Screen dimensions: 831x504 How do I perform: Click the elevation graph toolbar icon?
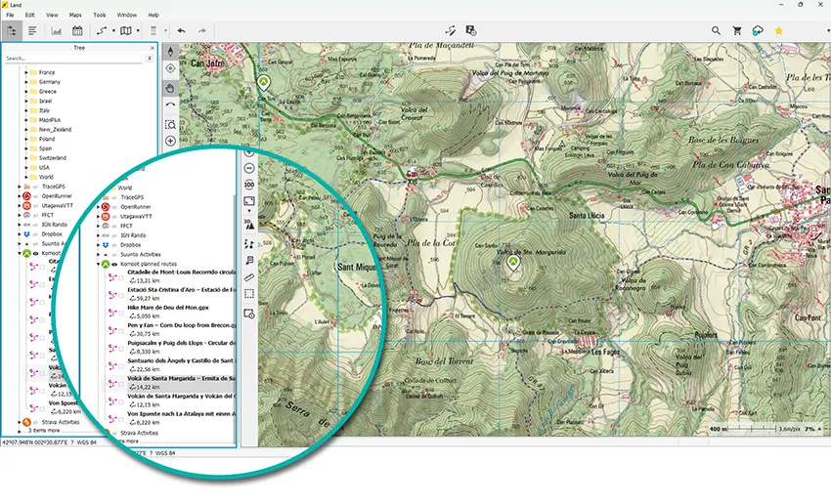click(x=57, y=30)
